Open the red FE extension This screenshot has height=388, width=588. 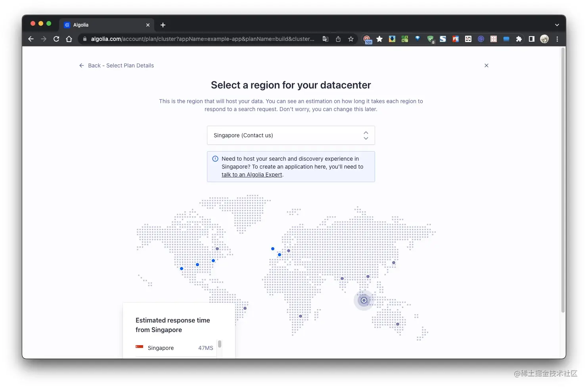point(456,39)
